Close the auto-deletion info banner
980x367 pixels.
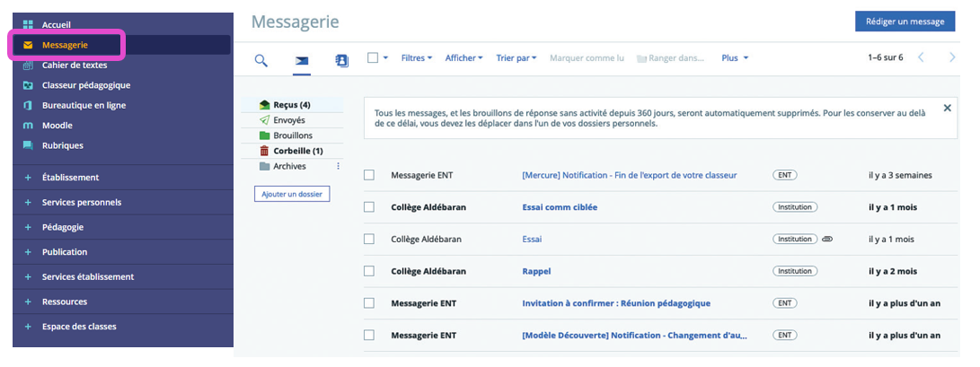947,108
